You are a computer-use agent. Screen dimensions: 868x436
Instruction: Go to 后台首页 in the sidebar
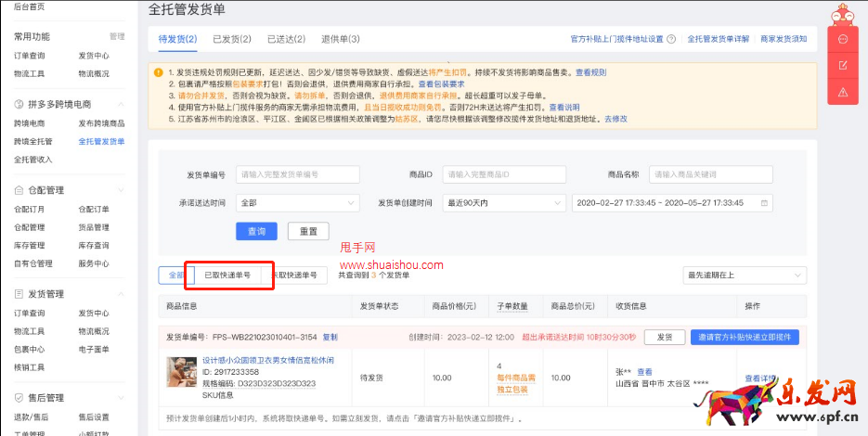click(30, 7)
